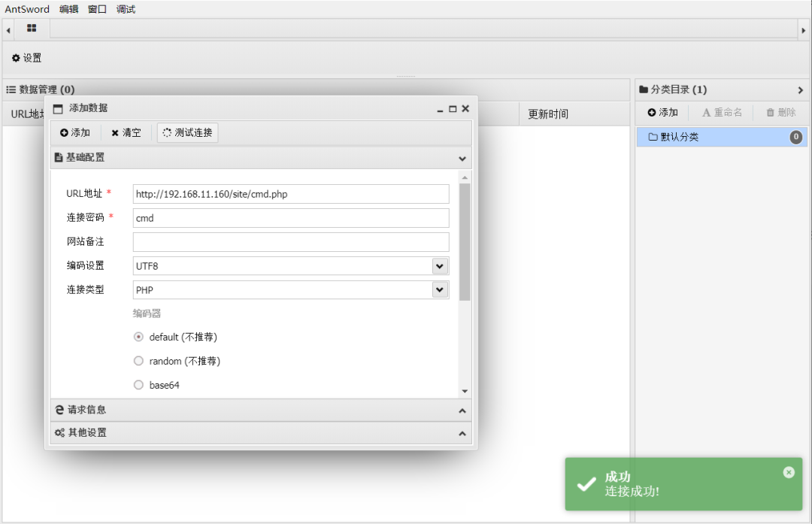Click the 网站备注 input field

(290, 242)
